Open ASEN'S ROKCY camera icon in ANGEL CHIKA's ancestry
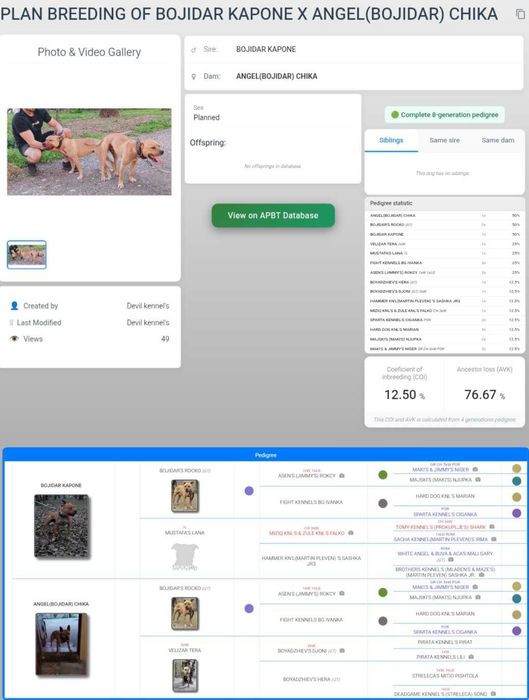 (x=342, y=593)
